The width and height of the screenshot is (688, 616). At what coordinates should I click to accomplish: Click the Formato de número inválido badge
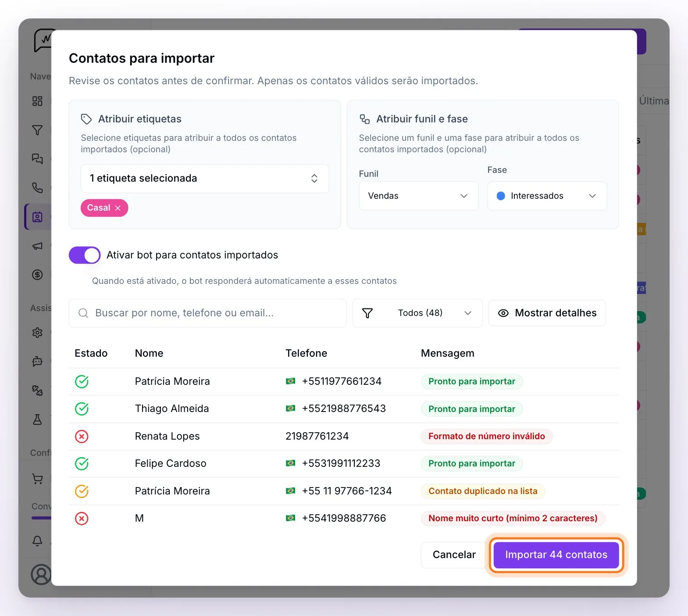pyautogui.click(x=486, y=436)
